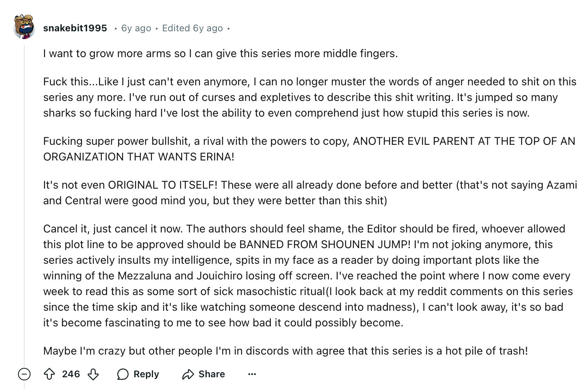Open the three-dot more options menu
The image size is (588, 389).
252,375
